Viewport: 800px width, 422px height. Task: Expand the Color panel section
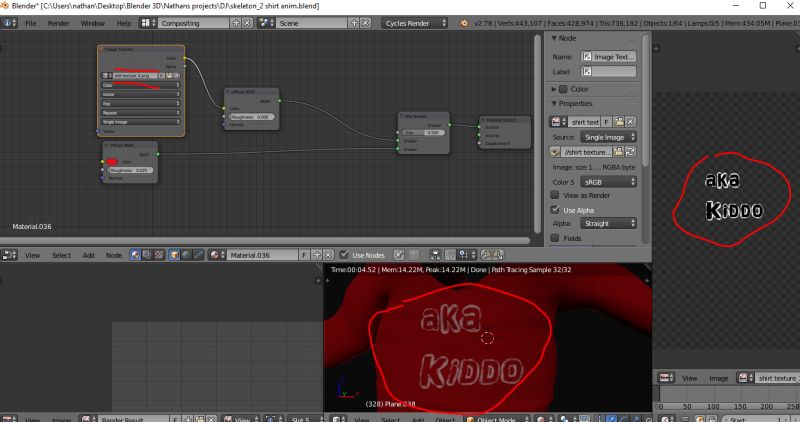[x=554, y=89]
